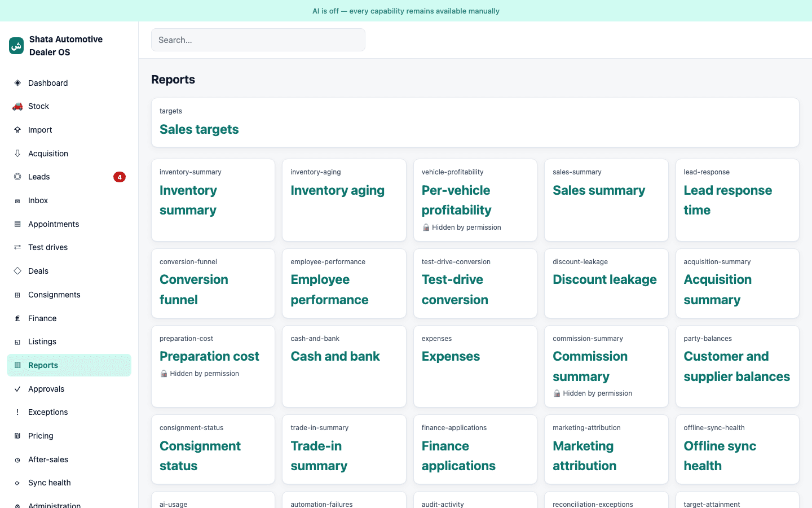Click the Stock car icon
Viewport: 812px width, 508px height.
[17, 106]
